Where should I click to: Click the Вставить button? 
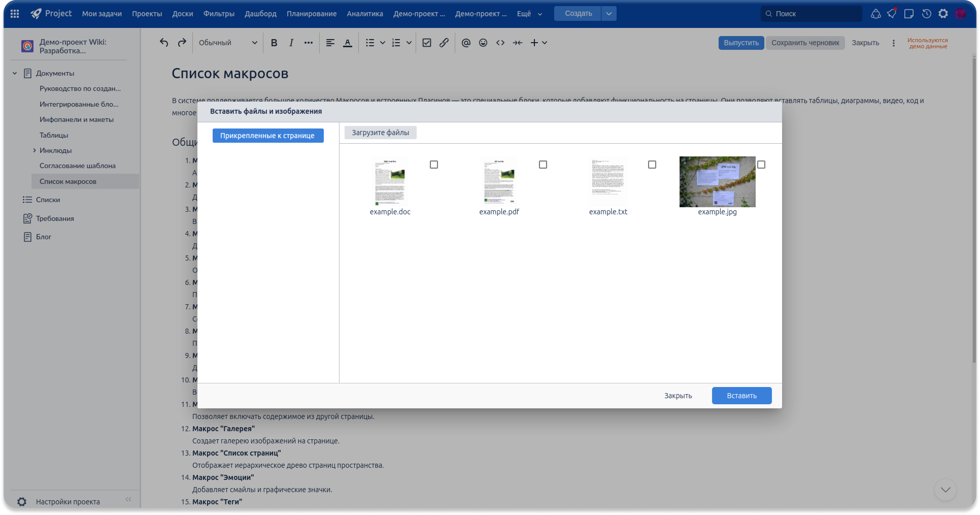[x=741, y=395]
